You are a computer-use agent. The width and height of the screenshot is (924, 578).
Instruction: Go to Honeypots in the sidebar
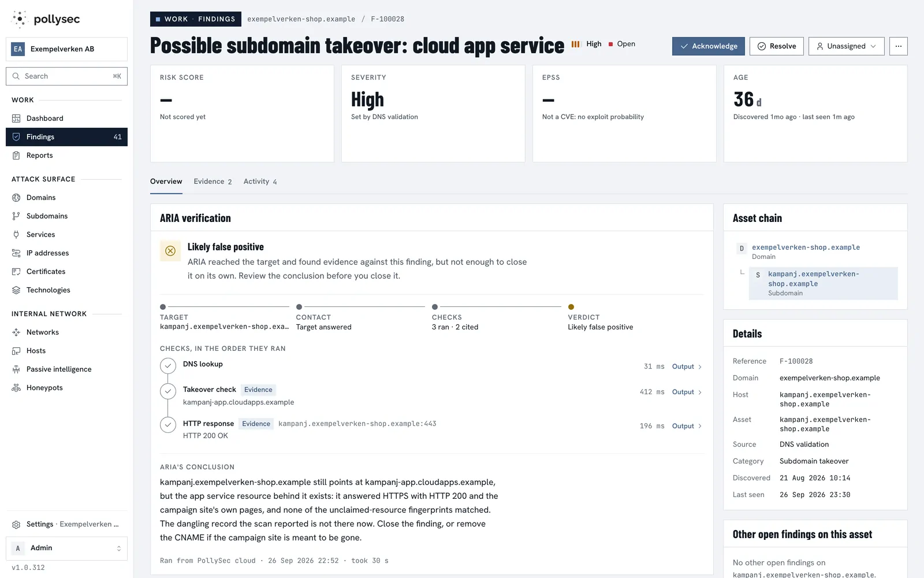[66, 388]
